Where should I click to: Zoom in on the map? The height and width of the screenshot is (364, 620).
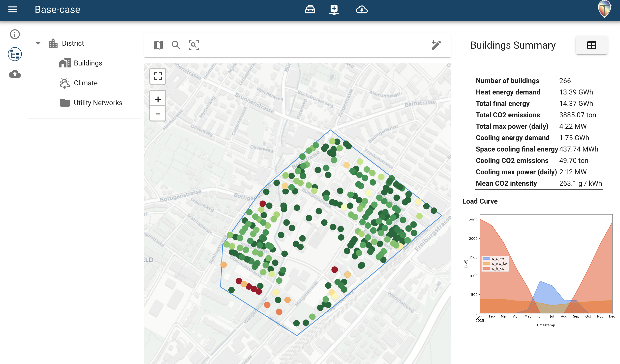[x=158, y=99]
